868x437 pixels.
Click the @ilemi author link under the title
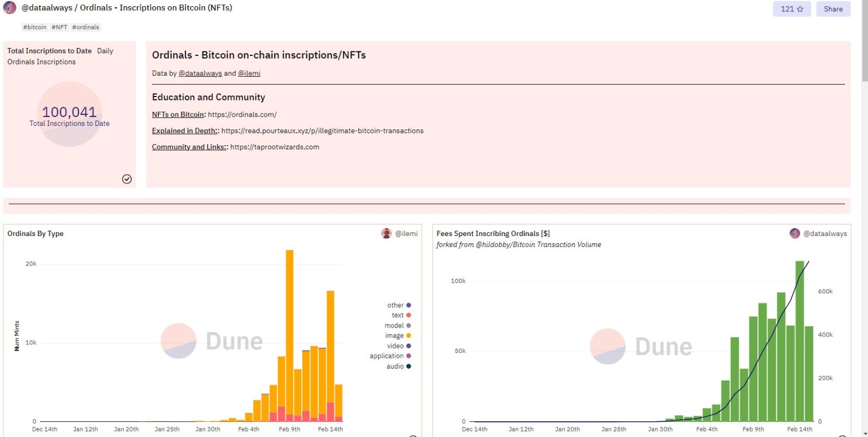tap(249, 73)
